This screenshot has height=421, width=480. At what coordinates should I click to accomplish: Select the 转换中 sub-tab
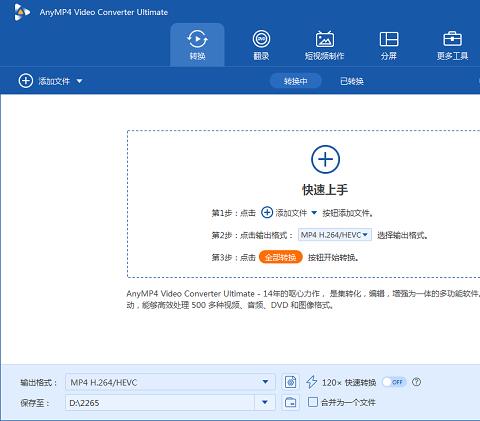click(x=295, y=81)
